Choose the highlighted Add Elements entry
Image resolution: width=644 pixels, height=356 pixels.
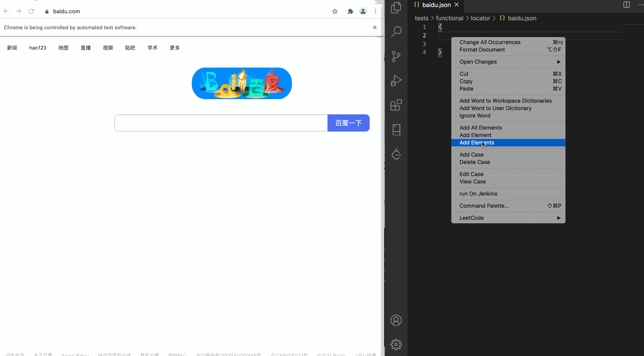pos(508,142)
